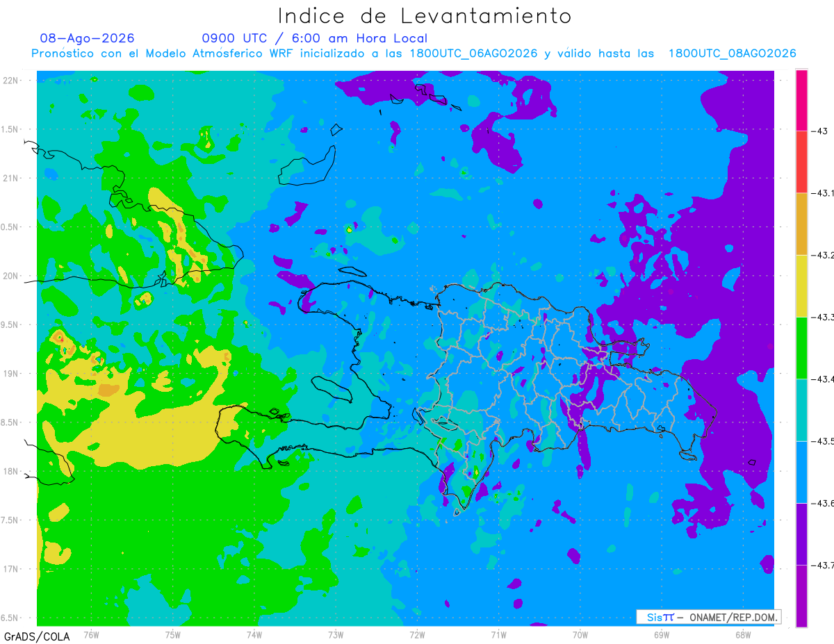Select the orange legend swatch between -43.1 and -43.2

(801, 224)
